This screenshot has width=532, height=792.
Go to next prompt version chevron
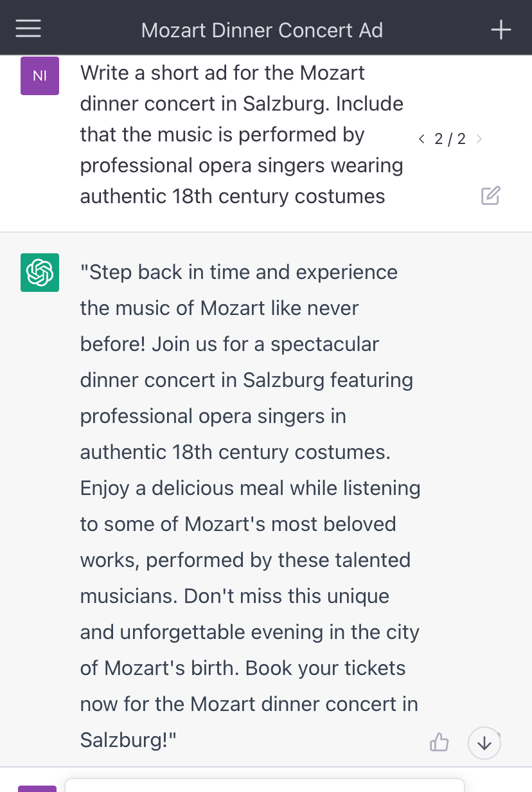[x=479, y=139]
